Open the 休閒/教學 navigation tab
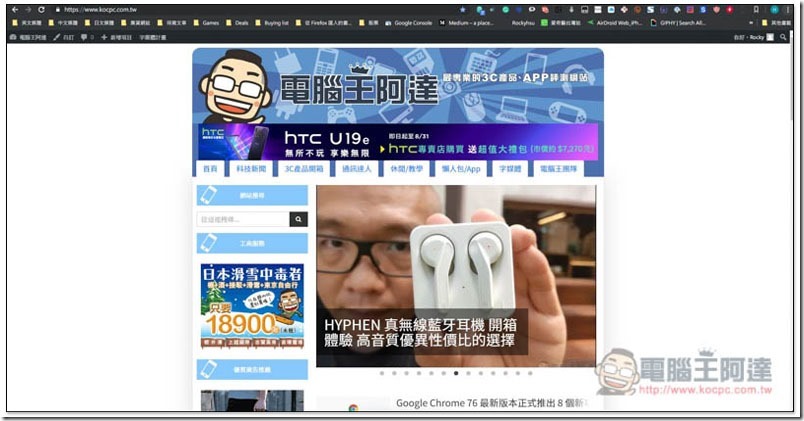This screenshot has height=421, width=804. 407,169
